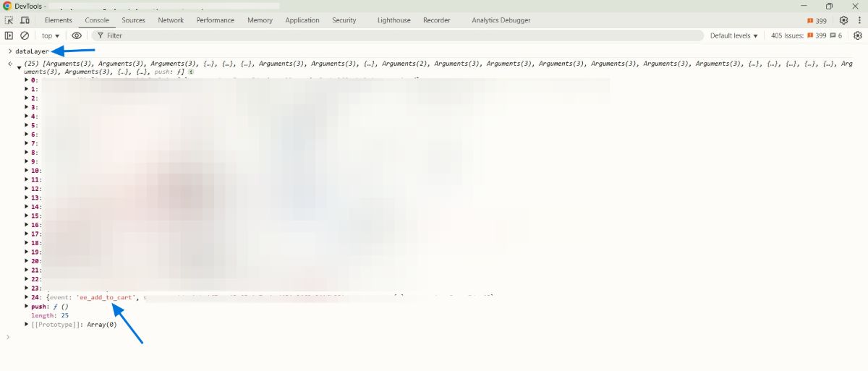Open the Analytics Debugger tab
Viewport: 868px width, 371px height.
pos(501,20)
